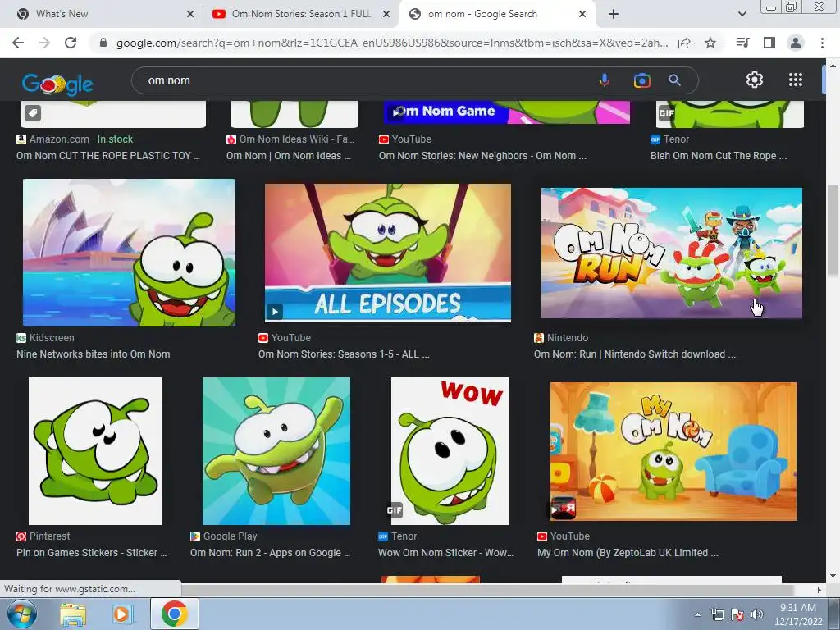Open Om Nom: Run Nintendo Switch download link
840x630 pixels.
(635, 354)
